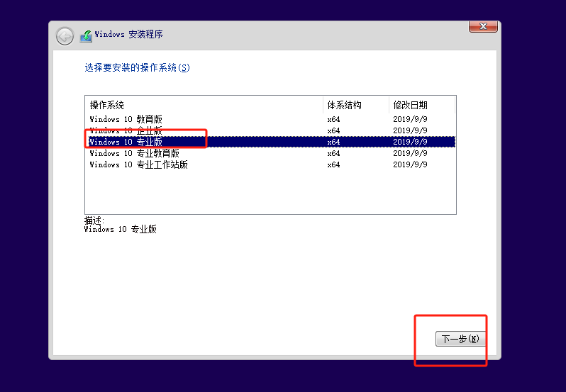Screen dimensions: 566x392
Task: Click 2019/9/9 date in 专业工作站版 row
Action: coord(410,164)
